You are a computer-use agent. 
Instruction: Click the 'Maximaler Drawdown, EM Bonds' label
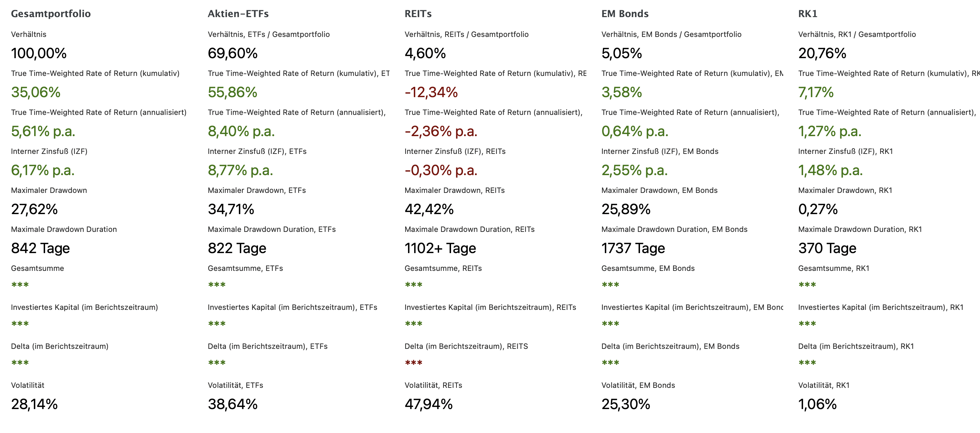coord(659,191)
